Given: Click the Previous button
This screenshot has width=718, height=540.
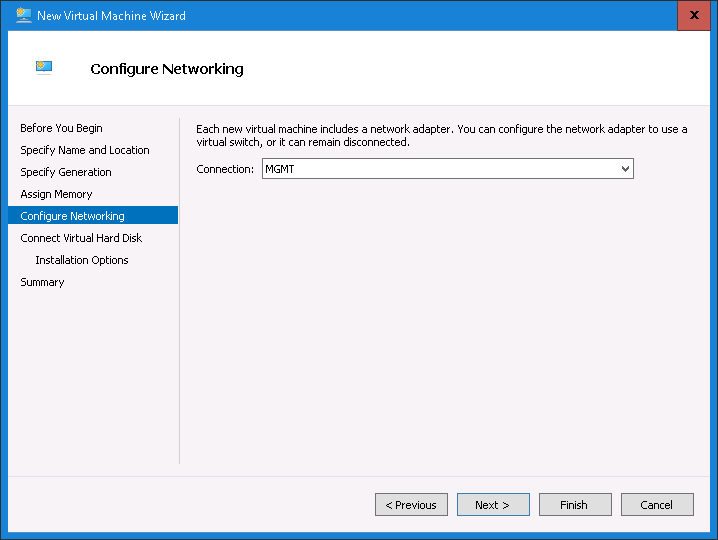Looking at the screenshot, I should click(x=411, y=505).
